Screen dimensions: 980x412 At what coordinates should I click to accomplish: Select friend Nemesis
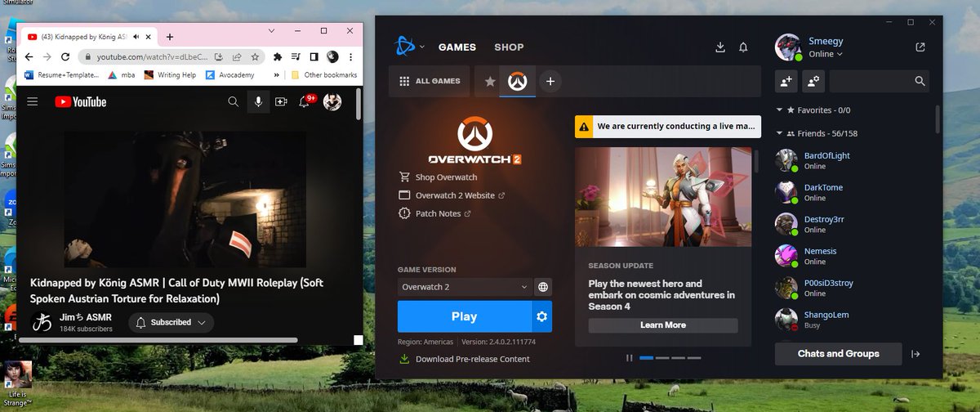pos(852,256)
